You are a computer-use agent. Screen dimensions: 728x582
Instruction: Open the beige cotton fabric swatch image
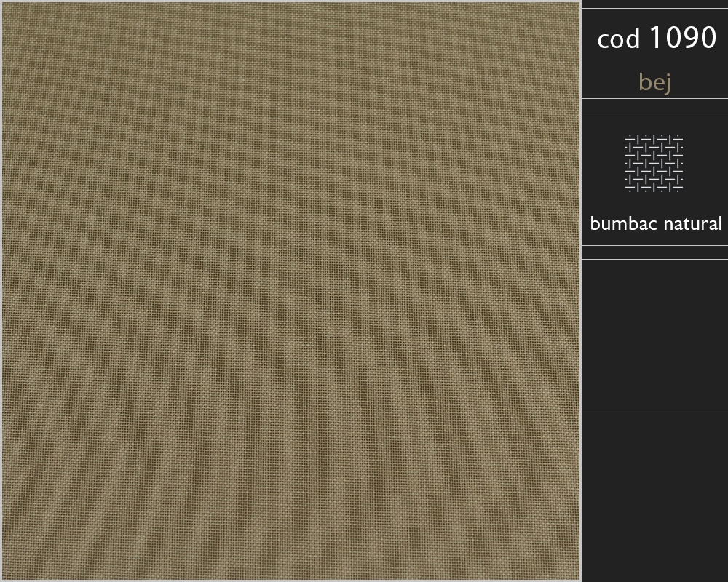coord(291,291)
